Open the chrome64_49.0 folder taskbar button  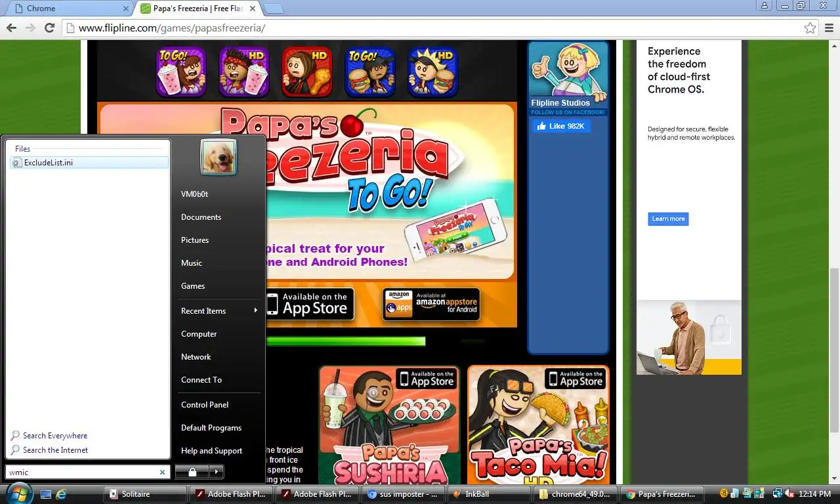tap(576, 494)
